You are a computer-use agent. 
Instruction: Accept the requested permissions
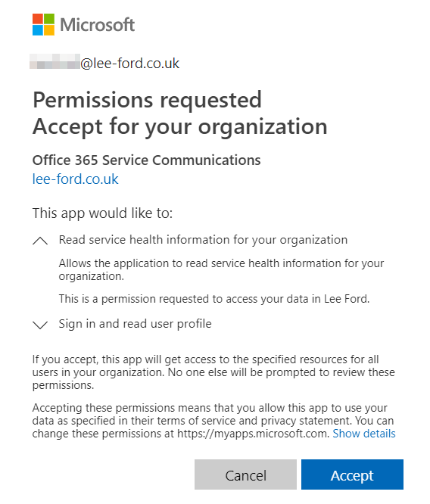352,474
